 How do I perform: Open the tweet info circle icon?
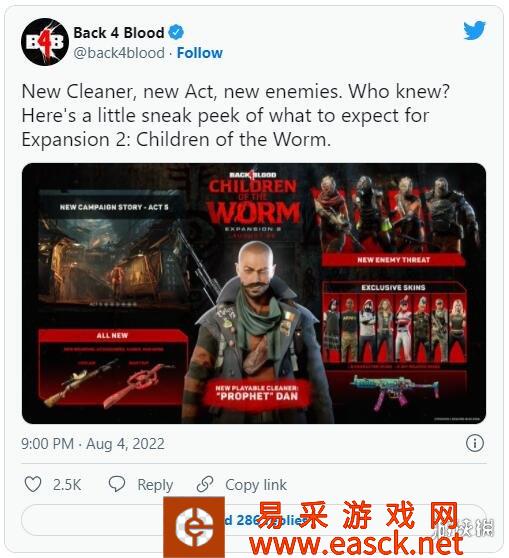(x=475, y=443)
